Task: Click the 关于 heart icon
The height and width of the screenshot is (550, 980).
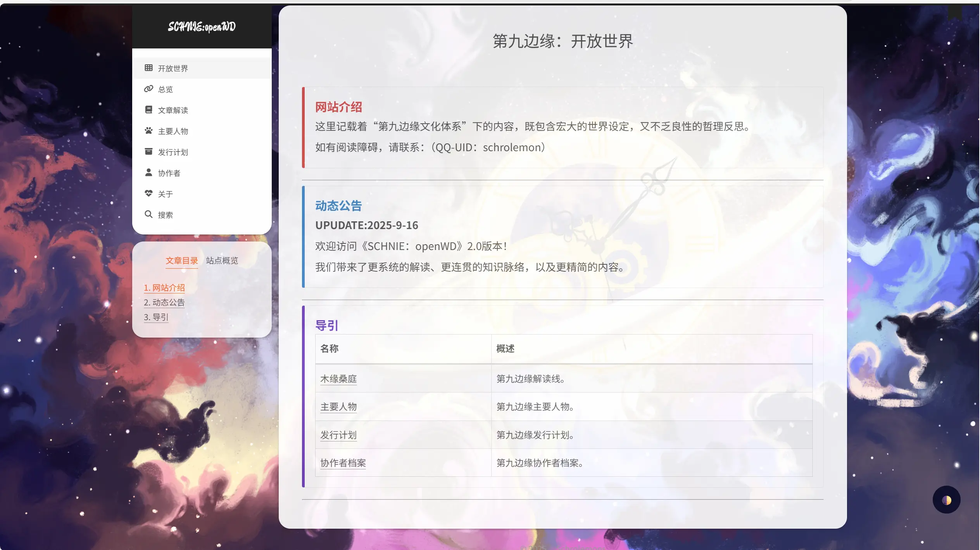Action: pyautogui.click(x=148, y=193)
